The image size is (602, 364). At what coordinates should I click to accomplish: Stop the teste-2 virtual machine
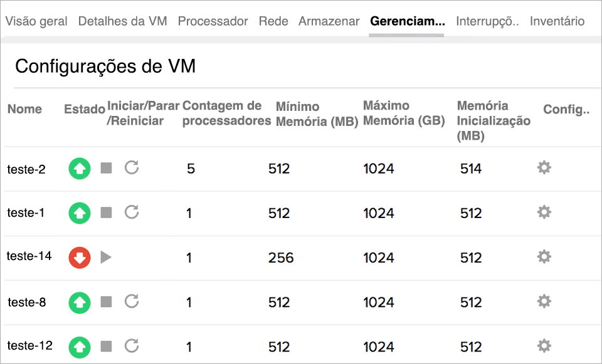[x=105, y=168]
